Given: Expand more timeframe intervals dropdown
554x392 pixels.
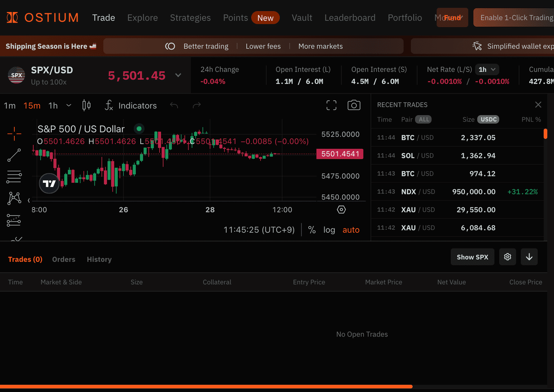Looking at the screenshot, I should (69, 105).
